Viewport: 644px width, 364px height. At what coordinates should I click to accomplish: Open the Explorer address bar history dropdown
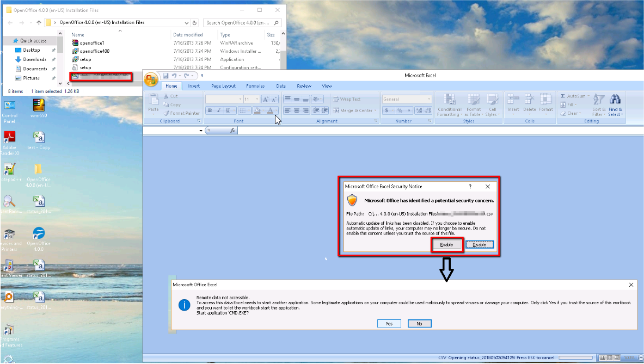(187, 23)
